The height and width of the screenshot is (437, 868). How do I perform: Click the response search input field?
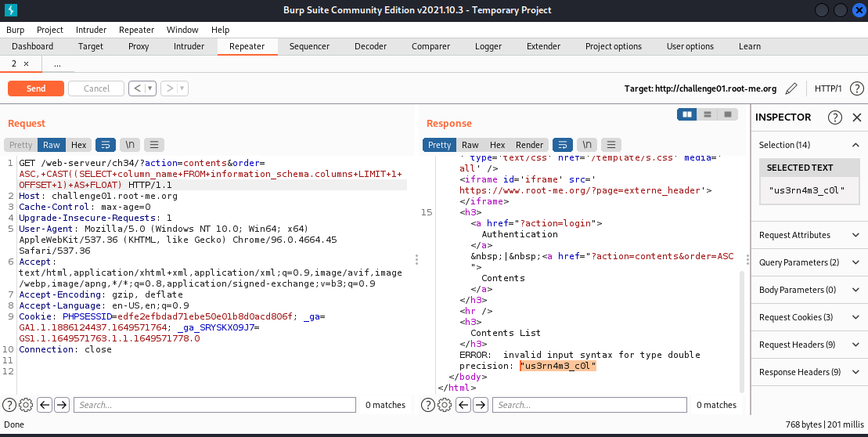(589, 405)
